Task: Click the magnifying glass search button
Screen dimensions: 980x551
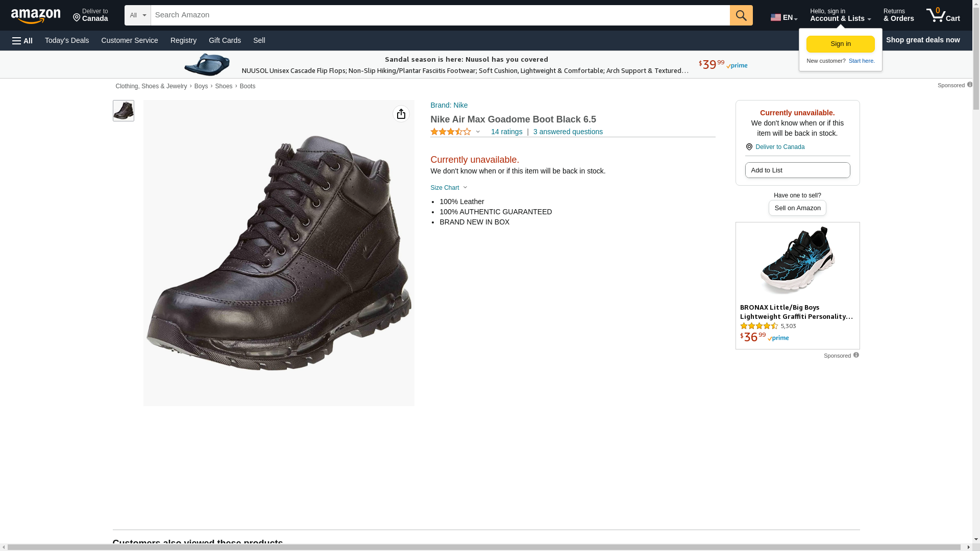Action: [741, 15]
